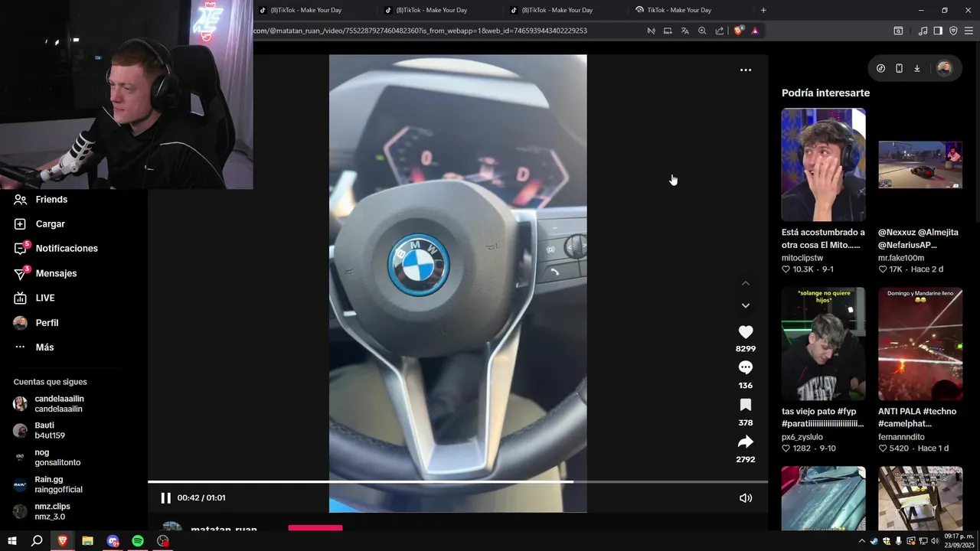Open mr.fake100m recommended video thumbnail
Image resolution: width=980 pixels, height=551 pixels.
tap(920, 165)
